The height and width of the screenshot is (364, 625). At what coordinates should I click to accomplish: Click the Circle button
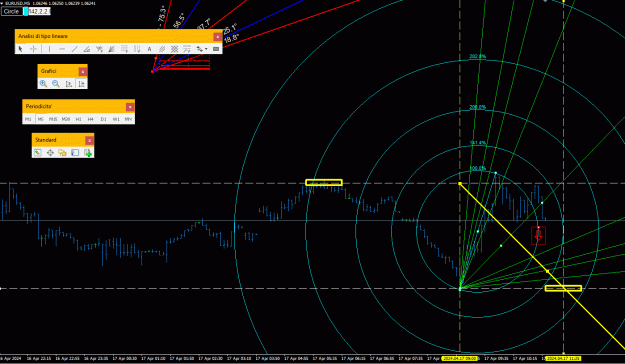coord(12,11)
